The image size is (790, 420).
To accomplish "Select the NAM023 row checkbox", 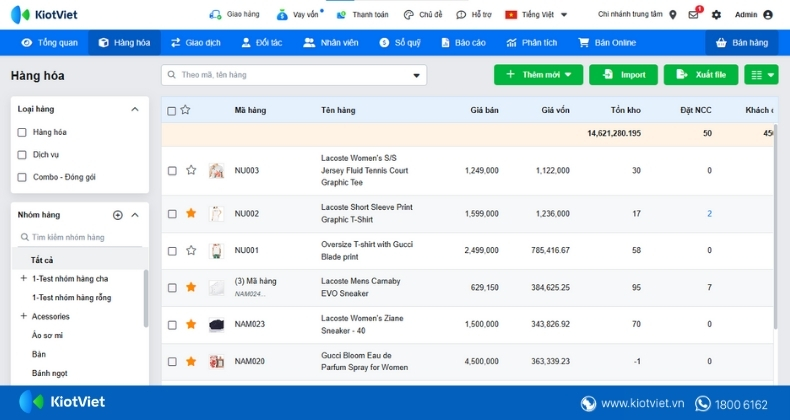I will click(x=172, y=325).
